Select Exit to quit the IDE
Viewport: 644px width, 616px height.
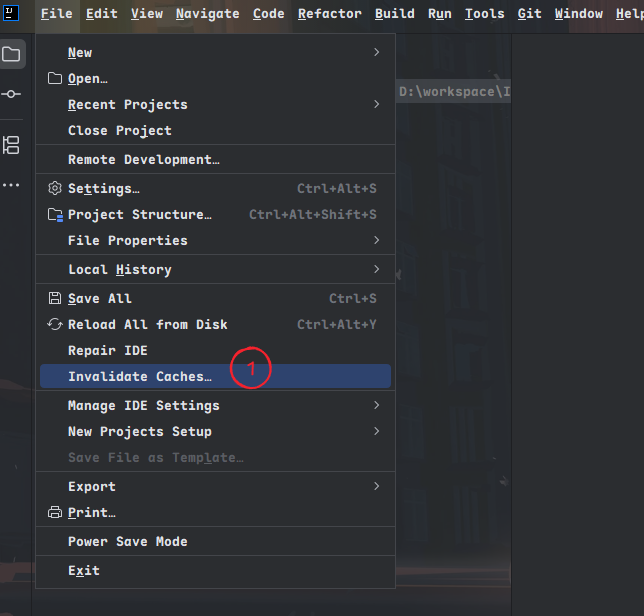coord(83,570)
